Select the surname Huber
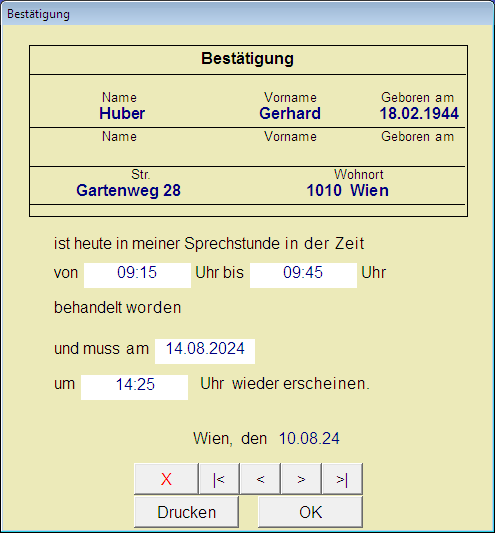 click(122, 114)
